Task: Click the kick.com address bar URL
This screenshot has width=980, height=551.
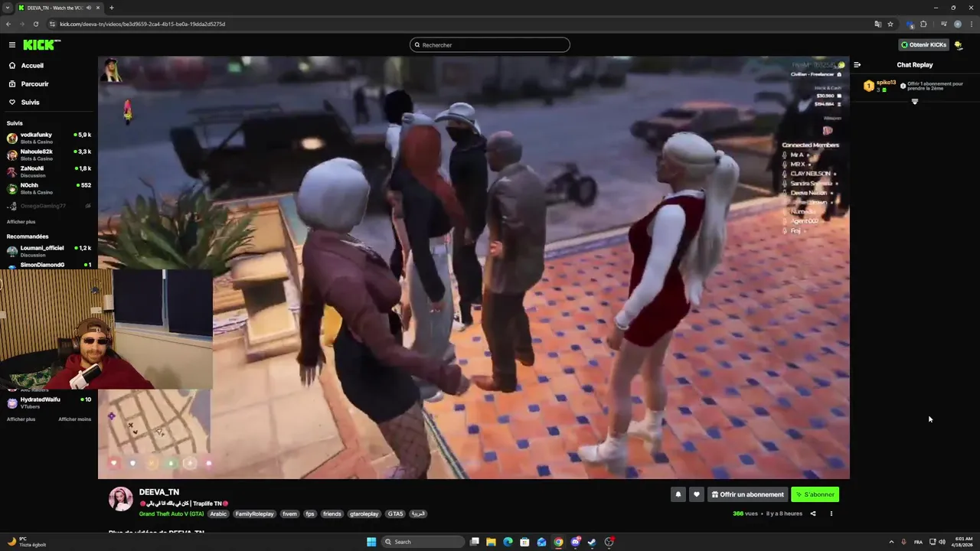Action: (142, 24)
